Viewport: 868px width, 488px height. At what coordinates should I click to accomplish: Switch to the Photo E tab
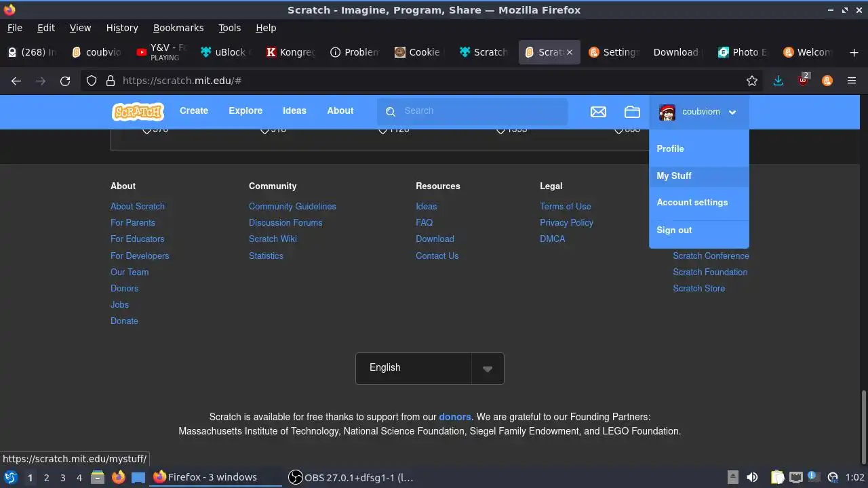pyautogui.click(x=742, y=52)
